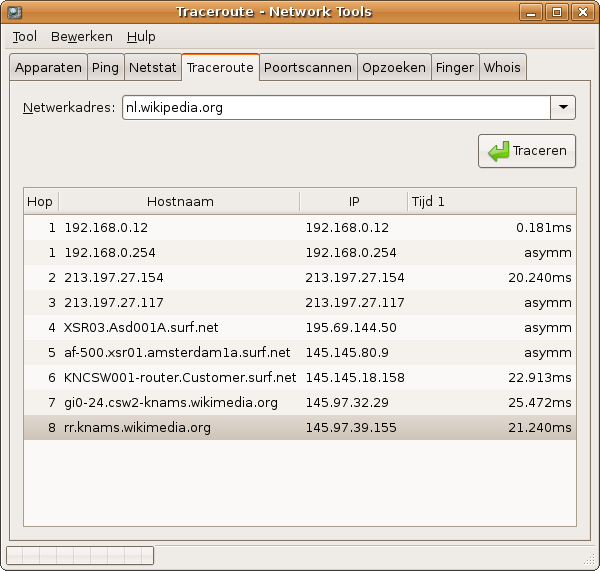
Task: Select the rr.knams.wikimedia.org row
Action: pos(300,427)
